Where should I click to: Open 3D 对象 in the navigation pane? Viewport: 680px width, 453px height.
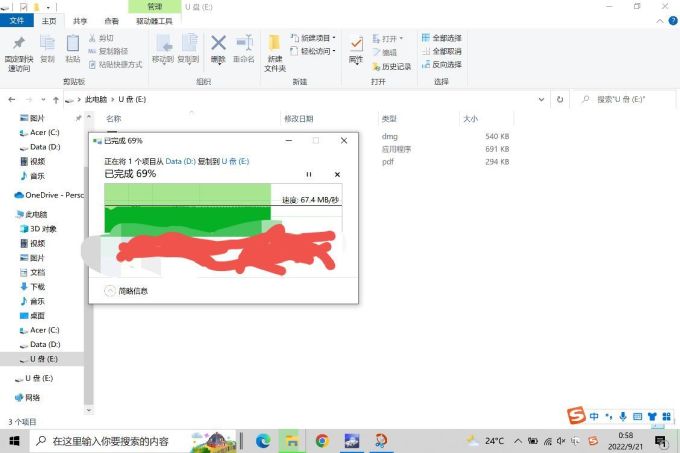[x=38, y=229]
